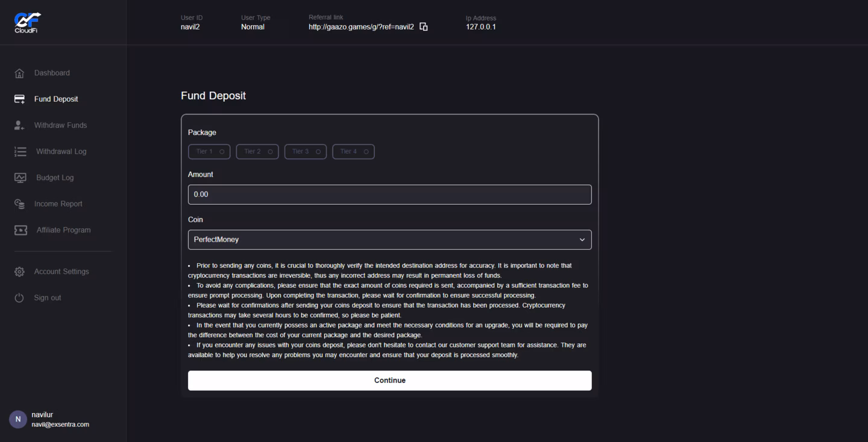Viewport: 868px width, 442px height.
Task: Select the Tier 1 package option
Action: point(209,152)
